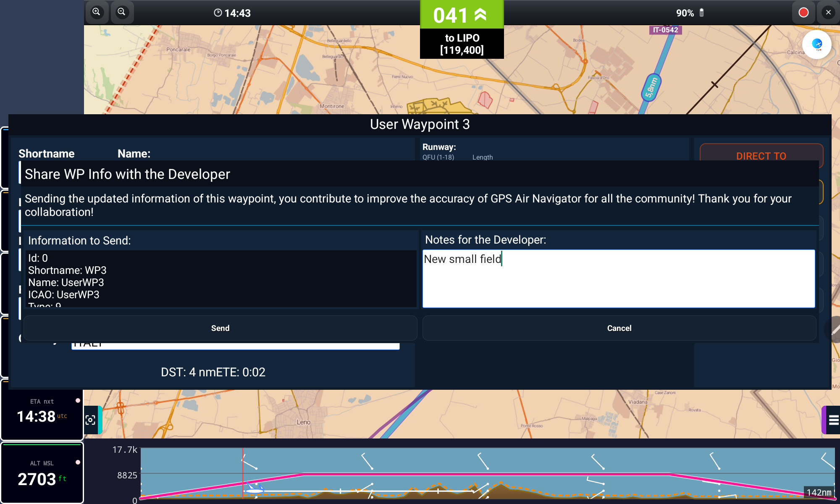Select the IT-0542 airspace label
This screenshot has width=840, height=504.
tap(665, 30)
